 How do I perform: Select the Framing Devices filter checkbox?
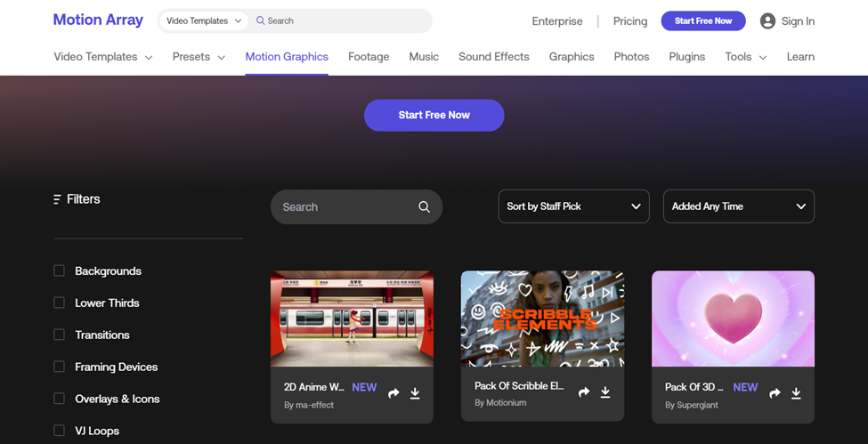click(x=60, y=367)
